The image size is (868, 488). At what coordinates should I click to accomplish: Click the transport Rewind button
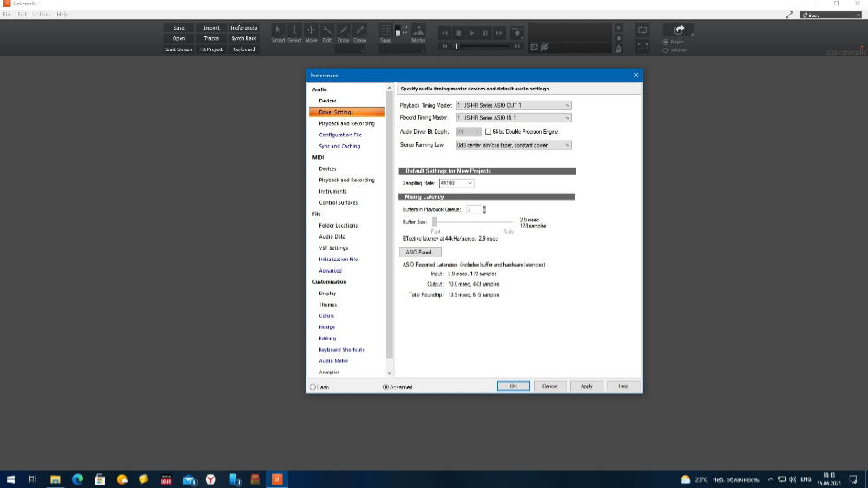pos(444,33)
